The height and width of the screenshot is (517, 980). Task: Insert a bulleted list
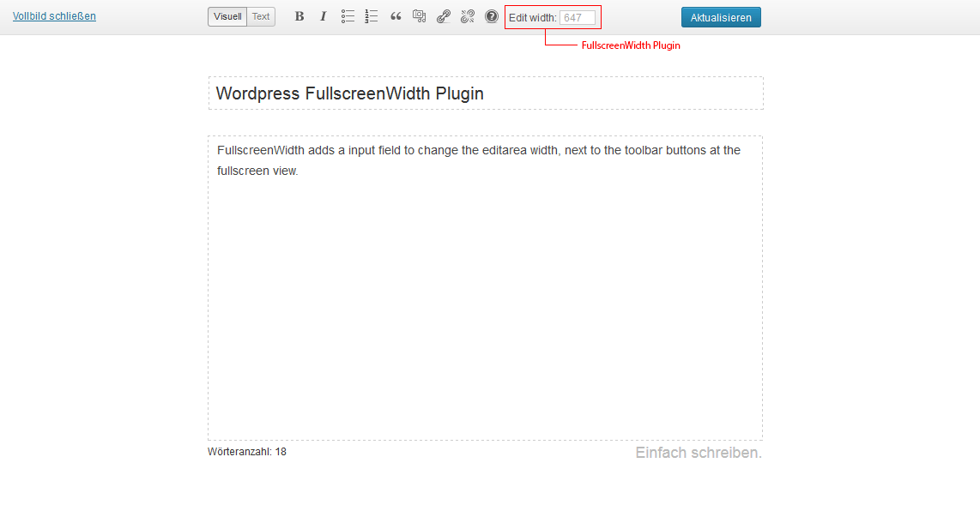(348, 17)
